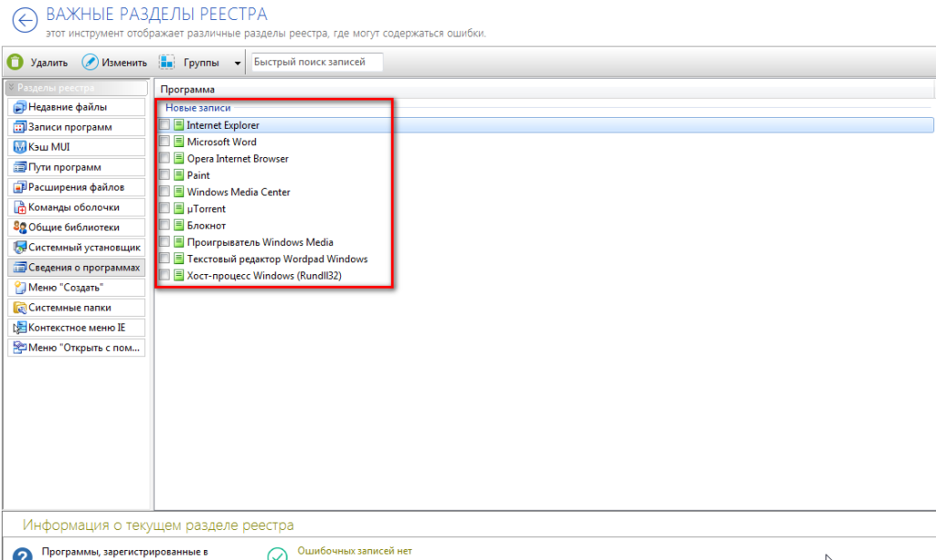Image resolution: width=936 pixels, height=560 pixels.
Task: Click the 'Группы' button label
Action: click(x=201, y=63)
